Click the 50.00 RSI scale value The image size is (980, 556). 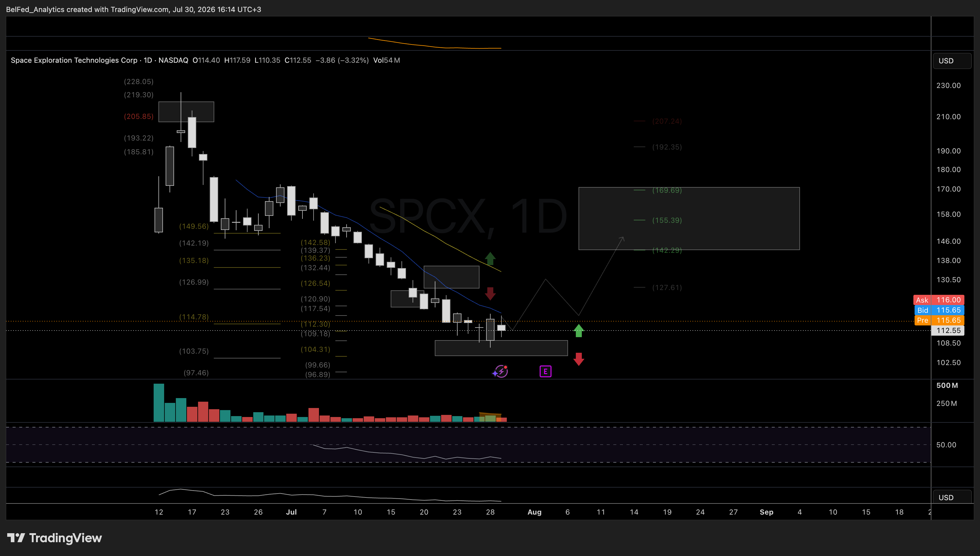(x=946, y=445)
